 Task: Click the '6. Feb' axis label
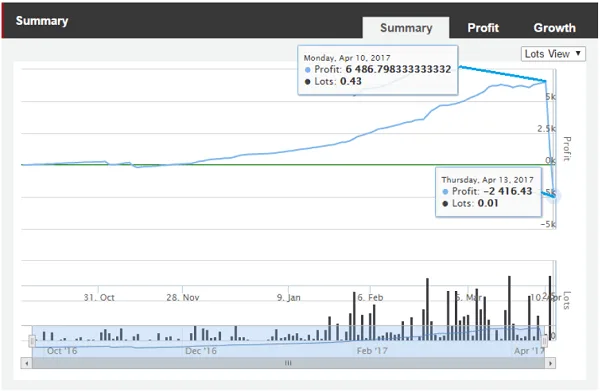click(x=370, y=297)
